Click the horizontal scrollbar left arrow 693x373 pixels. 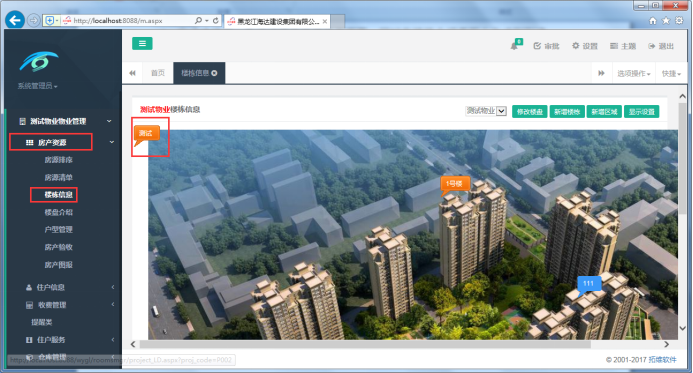pos(133,344)
